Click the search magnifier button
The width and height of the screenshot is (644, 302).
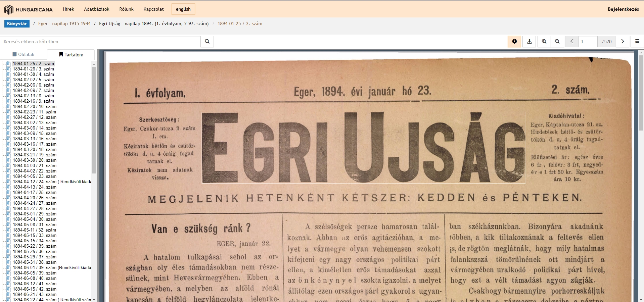pyautogui.click(x=207, y=42)
